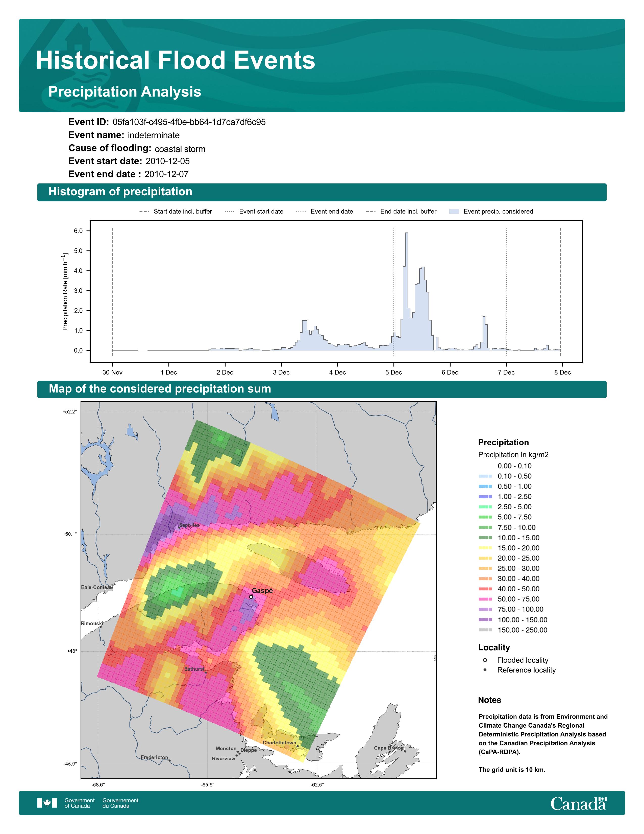Click the Cape Breton map label

(389, 748)
